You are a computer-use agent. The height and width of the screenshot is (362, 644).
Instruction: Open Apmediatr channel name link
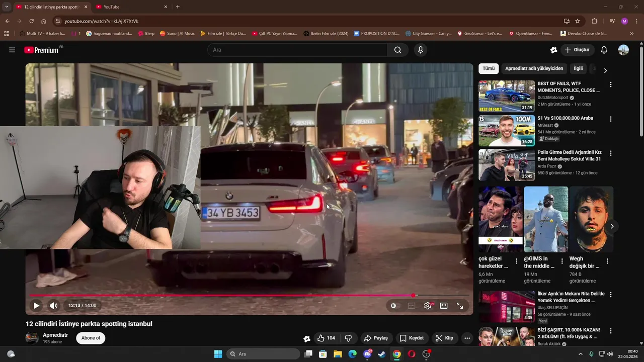(55, 335)
